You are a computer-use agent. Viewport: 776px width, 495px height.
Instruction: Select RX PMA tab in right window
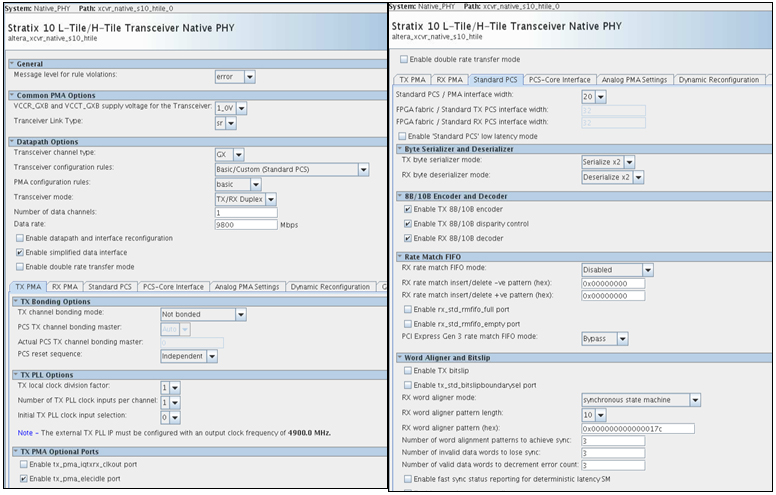449,80
